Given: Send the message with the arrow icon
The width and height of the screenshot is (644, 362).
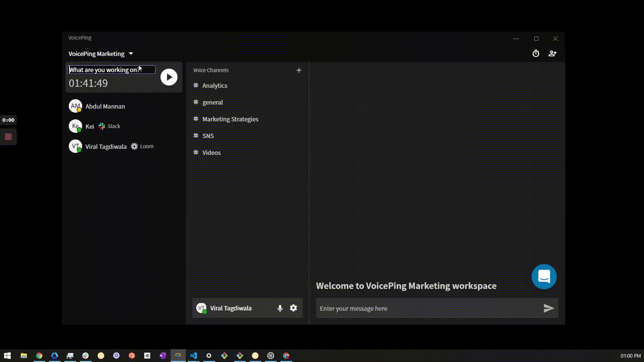Looking at the screenshot, I should (549, 308).
